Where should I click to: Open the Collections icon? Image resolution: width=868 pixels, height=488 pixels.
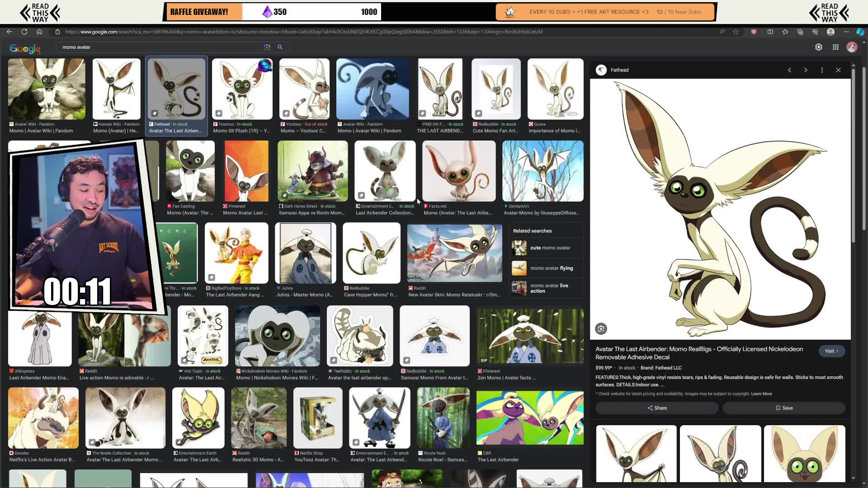click(800, 32)
